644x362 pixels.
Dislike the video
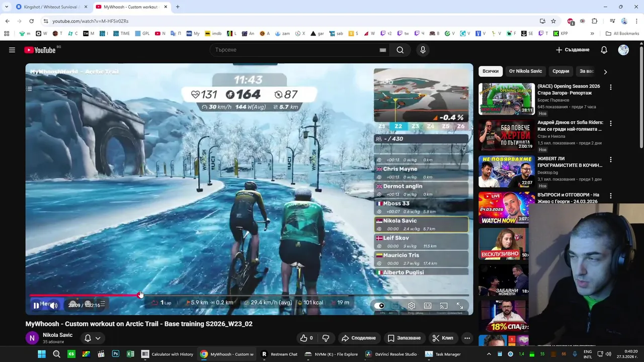click(326, 338)
